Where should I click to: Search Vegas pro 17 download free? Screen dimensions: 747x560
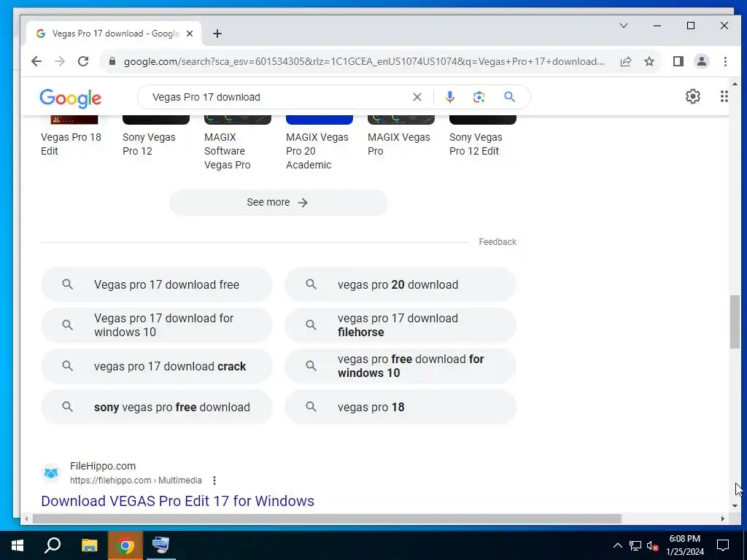click(x=157, y=285)
